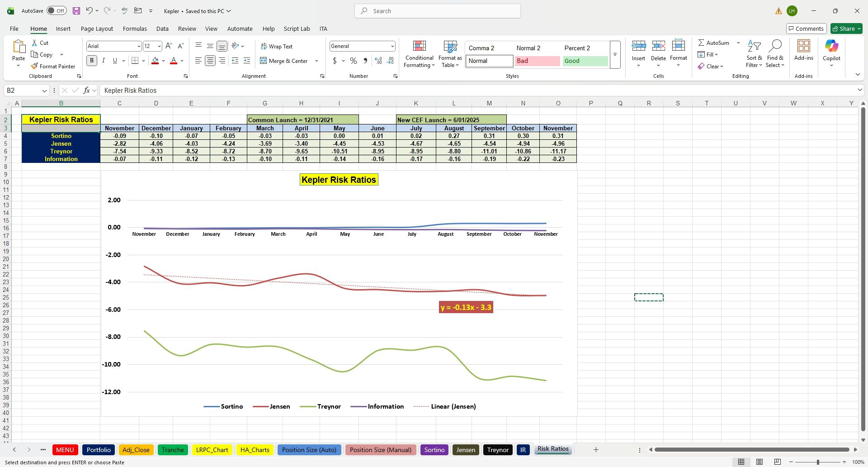Click Merge & Center icon

point(264,61)
